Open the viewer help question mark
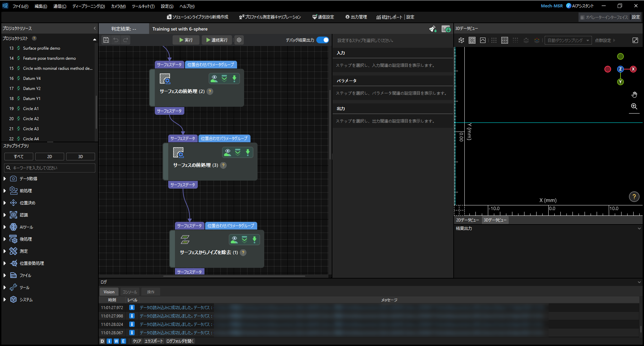Screen dimensions: 644x346 634,197
